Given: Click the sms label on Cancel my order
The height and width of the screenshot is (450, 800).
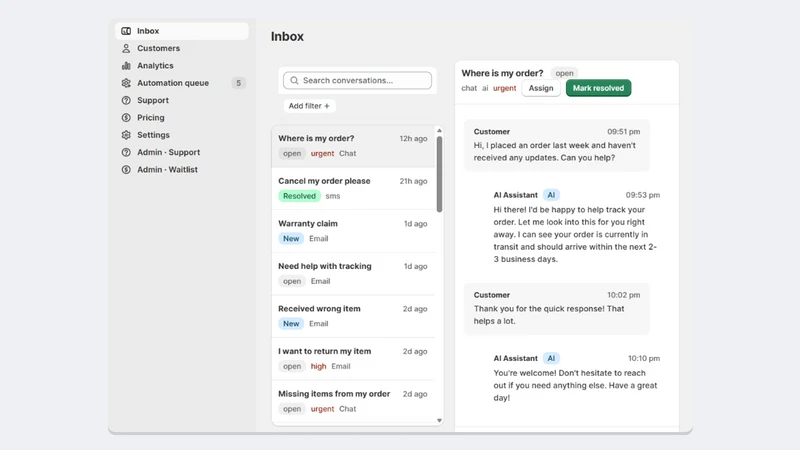Looking at the screenshot, I should (x=333, y=196).
